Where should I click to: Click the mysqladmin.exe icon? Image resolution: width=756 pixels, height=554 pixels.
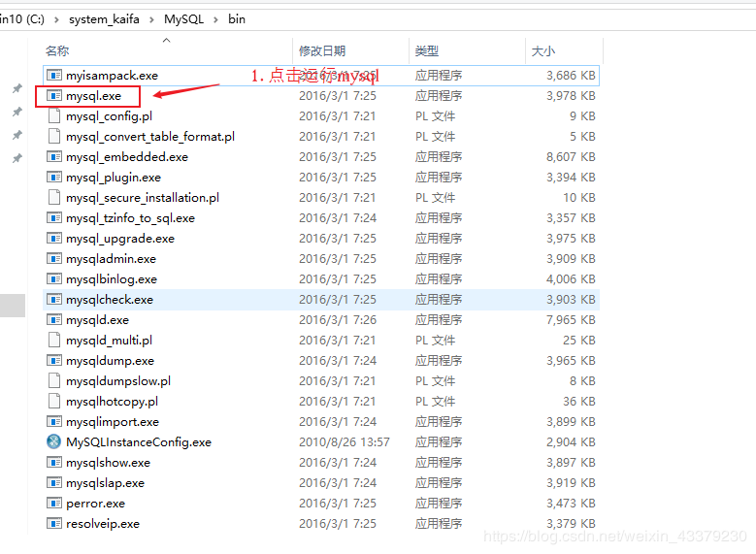pos(54,258)
